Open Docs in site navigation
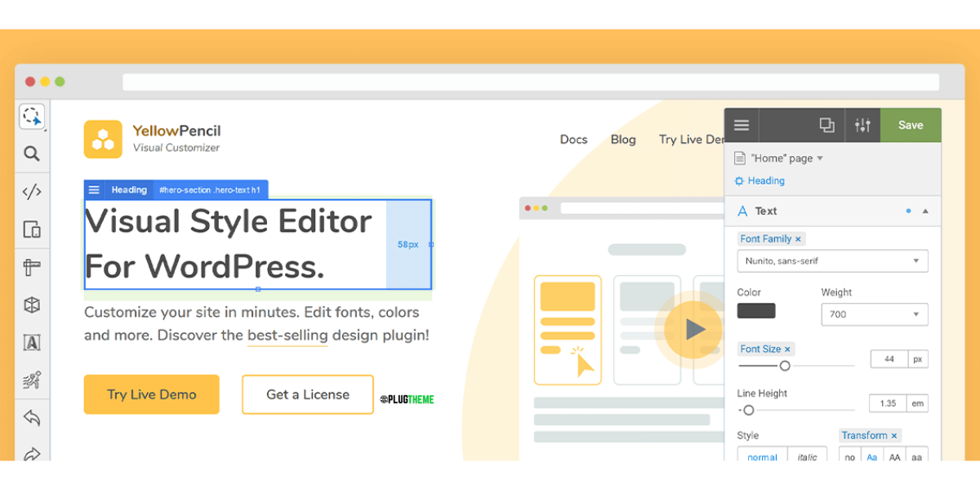This screenshot has height=490, width=980. point(573,140)
